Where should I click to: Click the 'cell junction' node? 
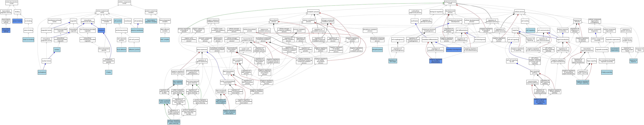coord(118,21)
